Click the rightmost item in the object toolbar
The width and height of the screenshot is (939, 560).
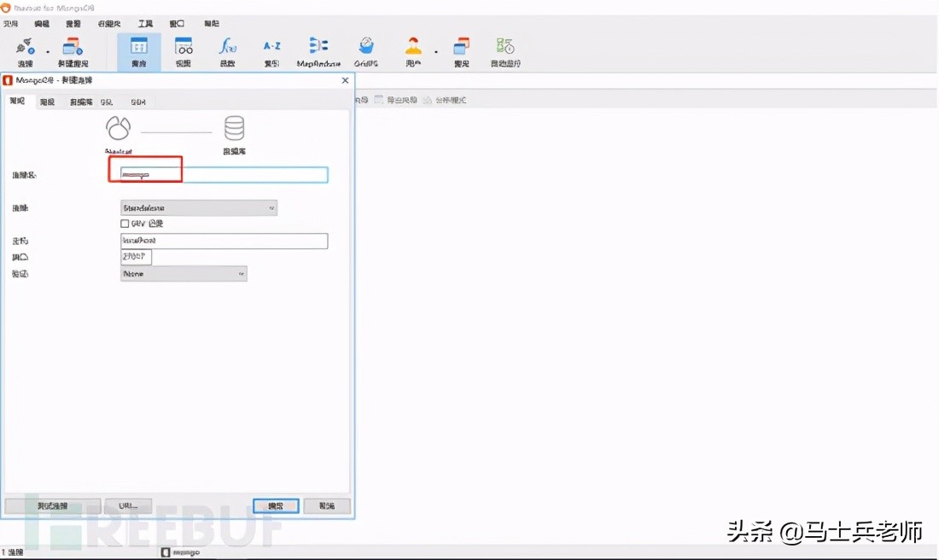click(x=445, y=100)
